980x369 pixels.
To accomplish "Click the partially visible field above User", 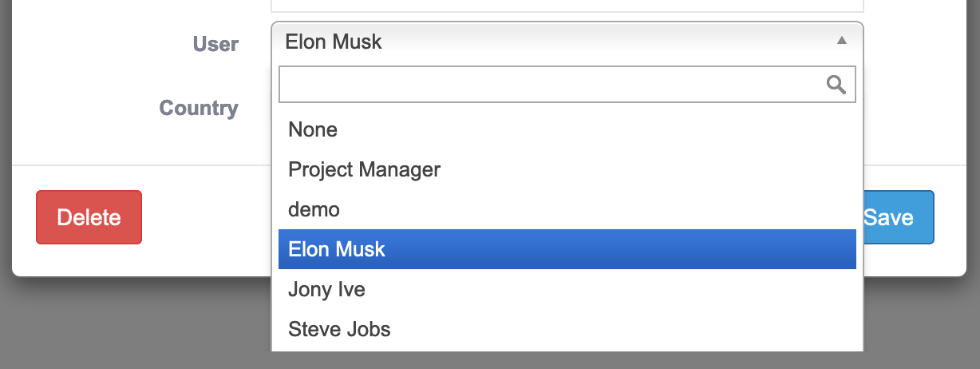I will coord(567,6).
